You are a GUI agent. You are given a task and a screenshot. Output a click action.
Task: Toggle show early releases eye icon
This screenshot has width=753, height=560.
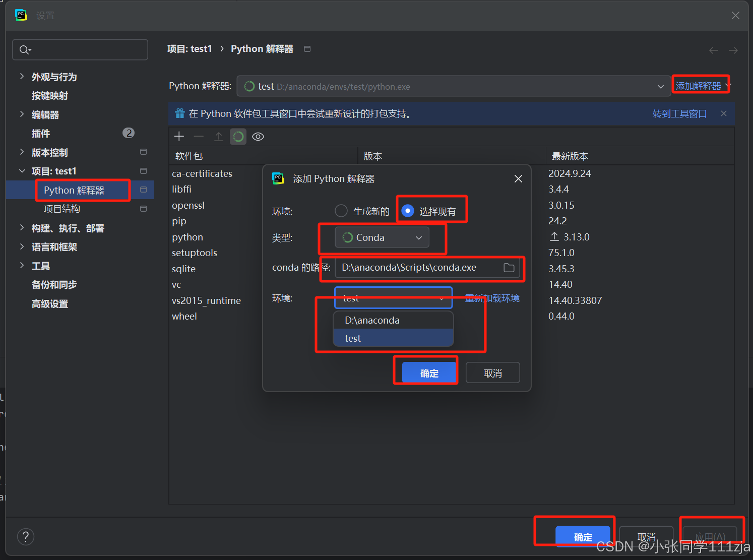point(258,137)
